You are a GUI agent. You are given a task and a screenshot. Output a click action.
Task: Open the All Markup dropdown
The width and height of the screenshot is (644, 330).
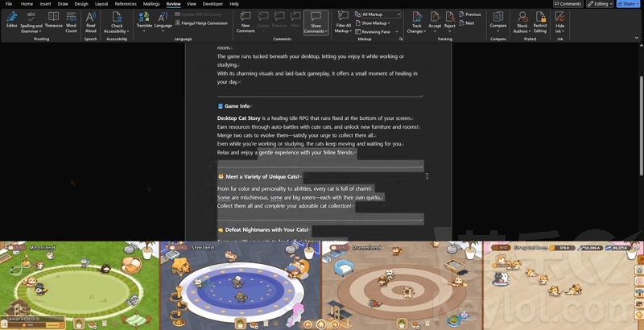[380, 14]
